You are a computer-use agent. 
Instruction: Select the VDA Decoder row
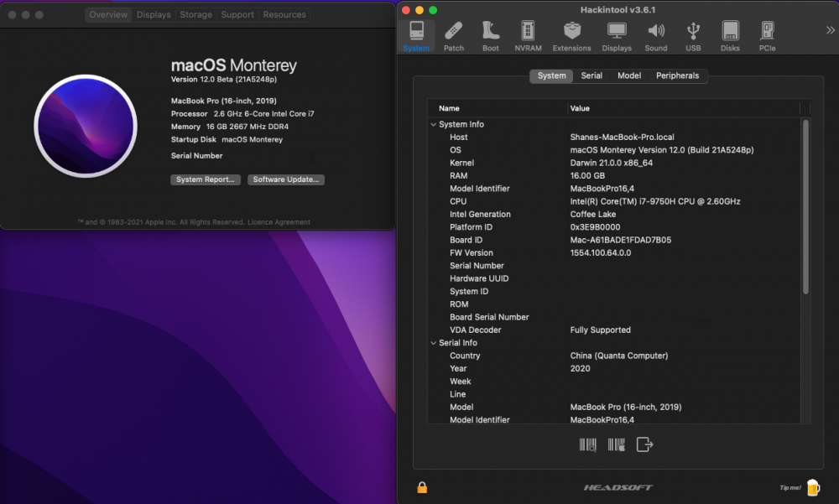pyautogui.click(x=614, y=330)
